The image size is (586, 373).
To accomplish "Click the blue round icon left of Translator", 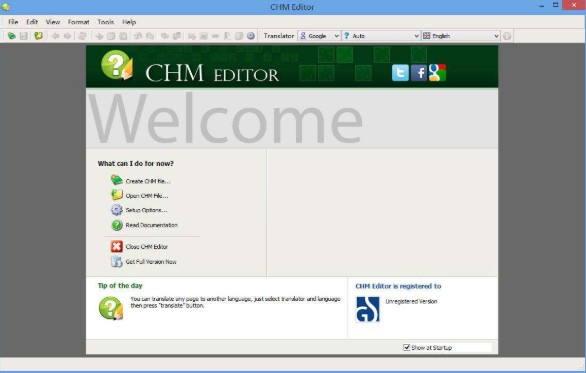I will click(251, 36).
